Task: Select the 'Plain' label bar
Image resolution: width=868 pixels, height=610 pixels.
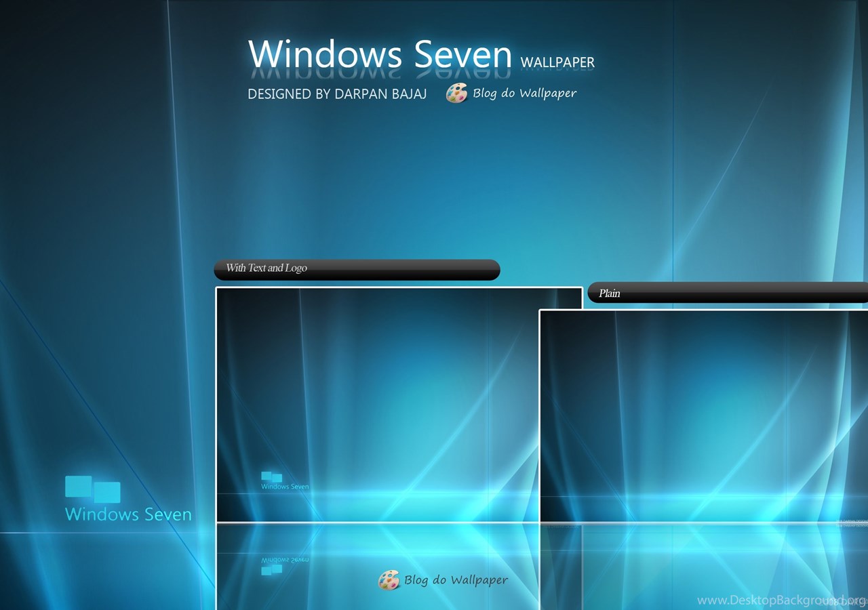Action: coord(727,293)
